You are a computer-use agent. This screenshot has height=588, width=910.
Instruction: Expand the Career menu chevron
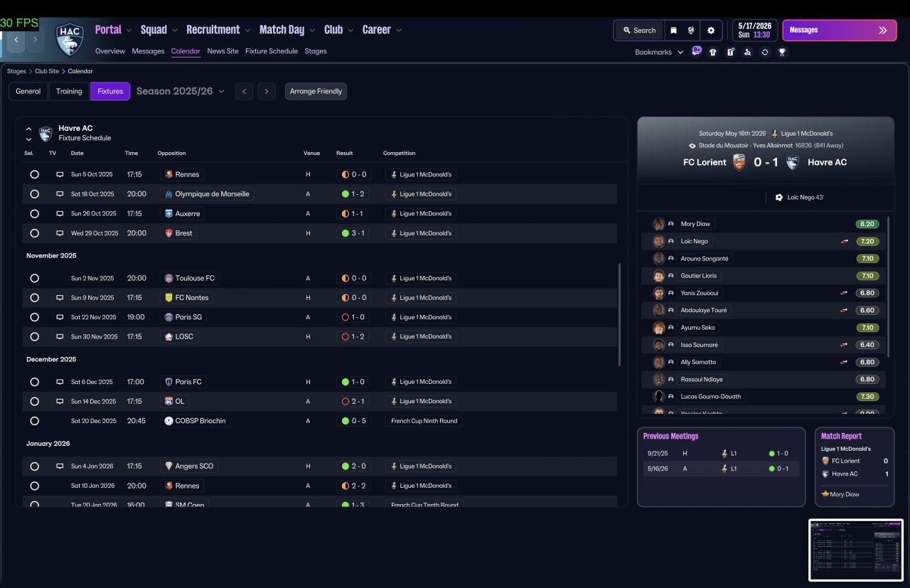coord(399,30)
